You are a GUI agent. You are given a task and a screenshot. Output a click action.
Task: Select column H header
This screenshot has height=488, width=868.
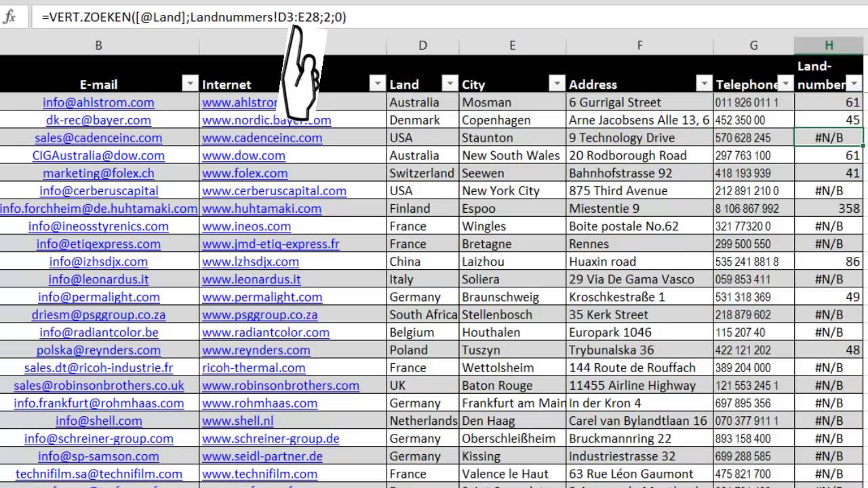point(829,45)
